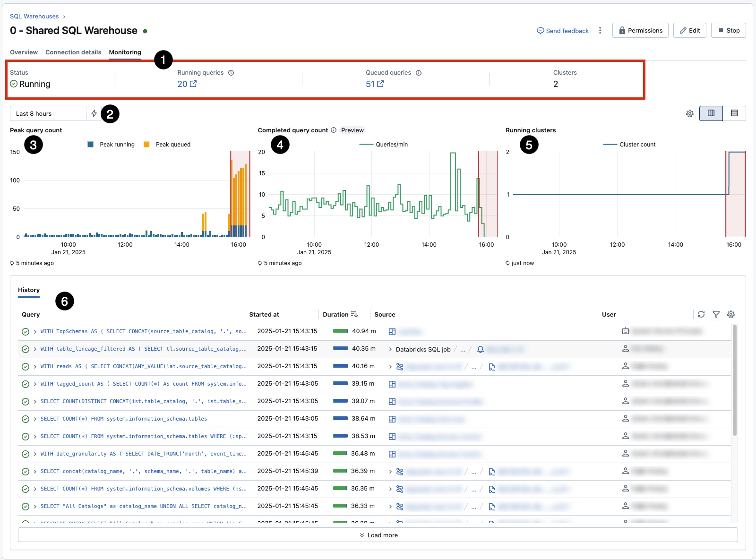Switch to side-by-side column chart layout
The image size is (756, 560).
click(x=711, y=113)
